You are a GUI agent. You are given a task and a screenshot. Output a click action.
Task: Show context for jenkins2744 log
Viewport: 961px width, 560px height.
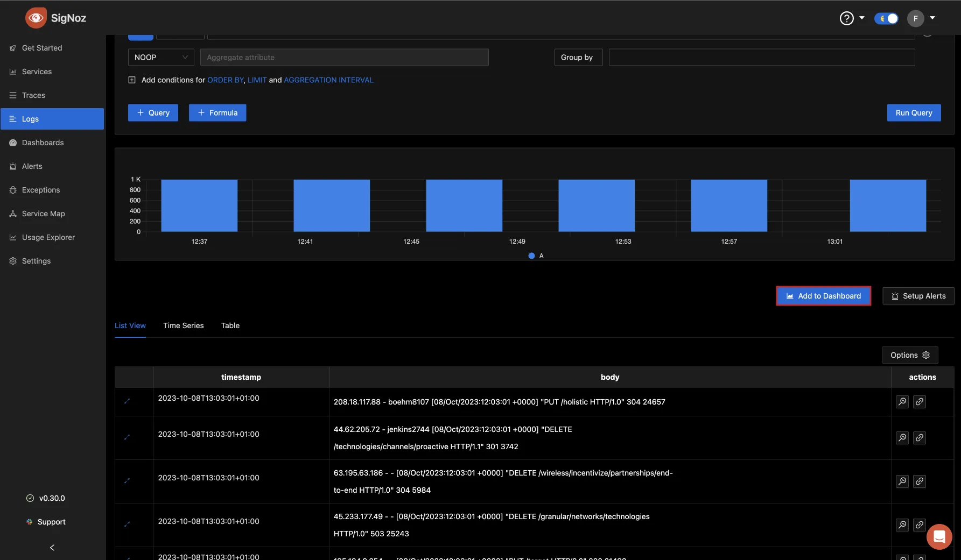[x=902, y=438]
